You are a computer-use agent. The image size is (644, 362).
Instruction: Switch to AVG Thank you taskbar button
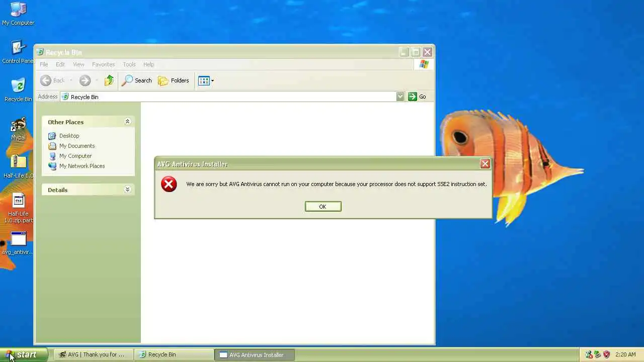tap(93, 354)
